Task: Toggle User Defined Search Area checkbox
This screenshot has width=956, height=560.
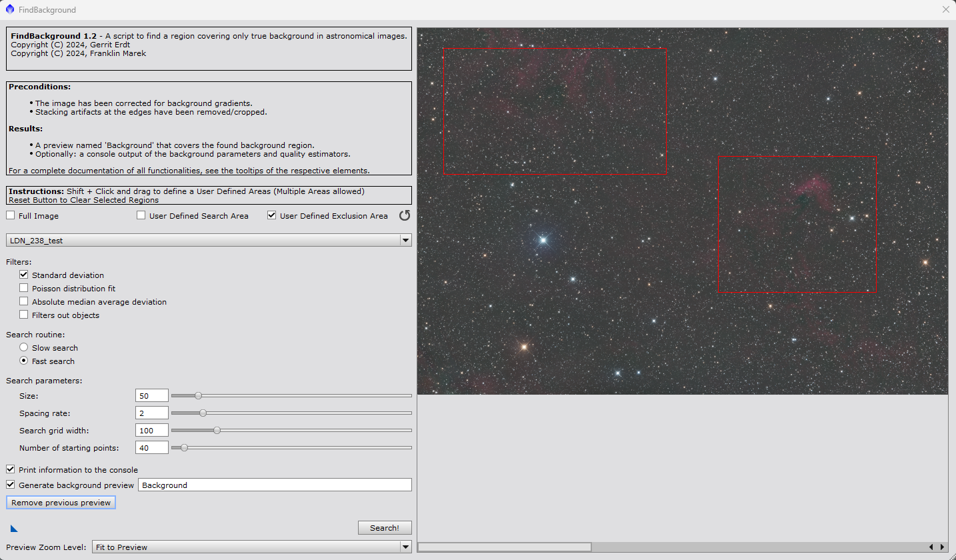Action: [141, 215]
